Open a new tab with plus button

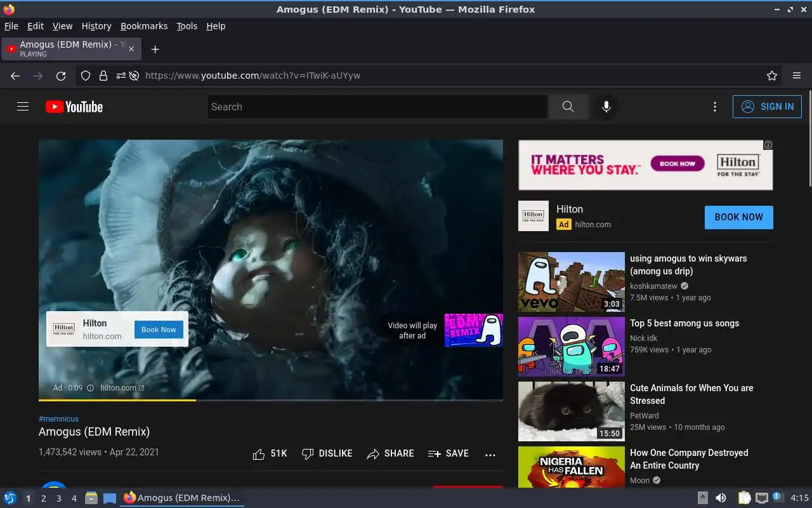pyautogui.click(x=155, y=49)
